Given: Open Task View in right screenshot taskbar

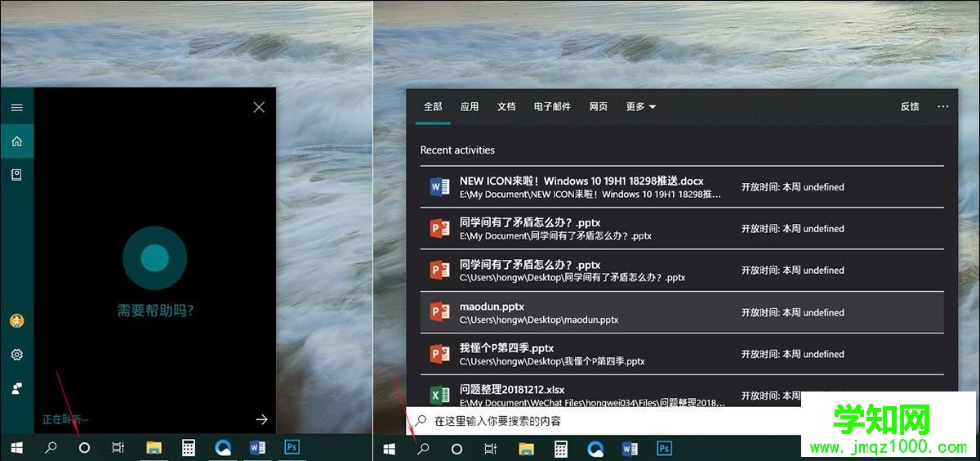Looking at the screenshot, I should (491, 448).
